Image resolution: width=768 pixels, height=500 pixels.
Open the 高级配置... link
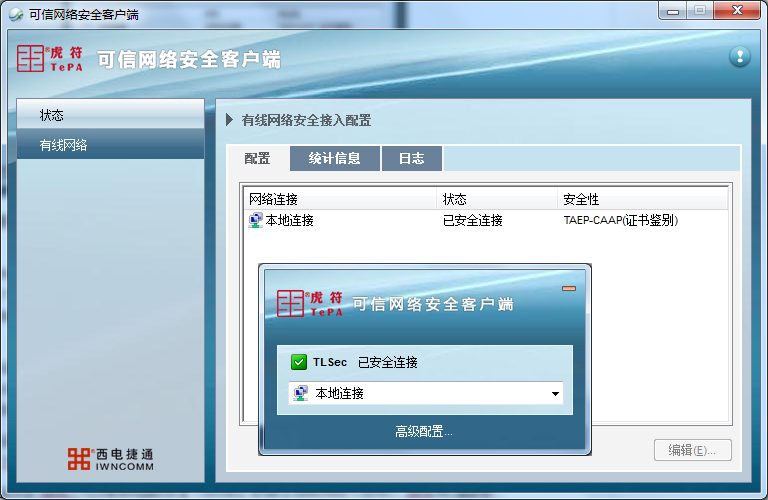coord(424,432)
